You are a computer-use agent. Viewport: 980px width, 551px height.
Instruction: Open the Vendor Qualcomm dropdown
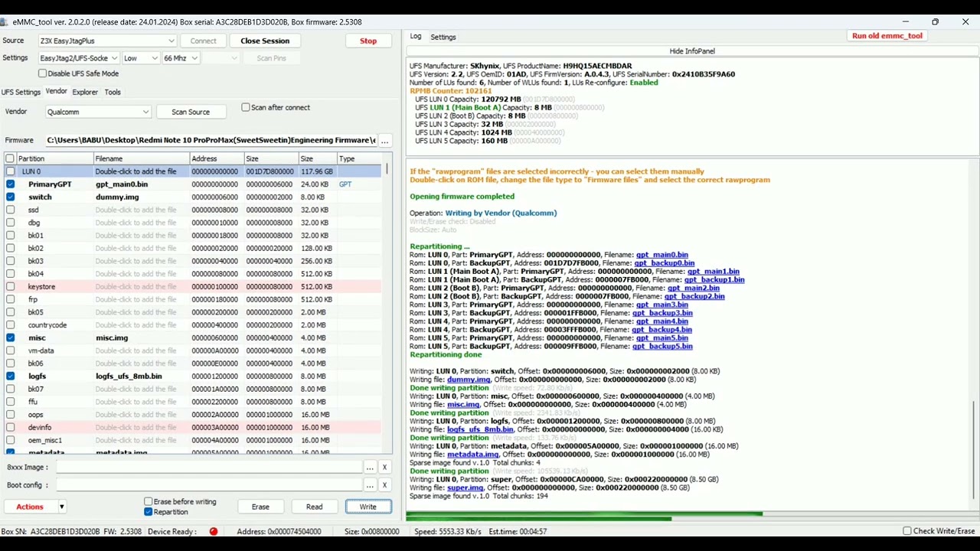[98, 112]
